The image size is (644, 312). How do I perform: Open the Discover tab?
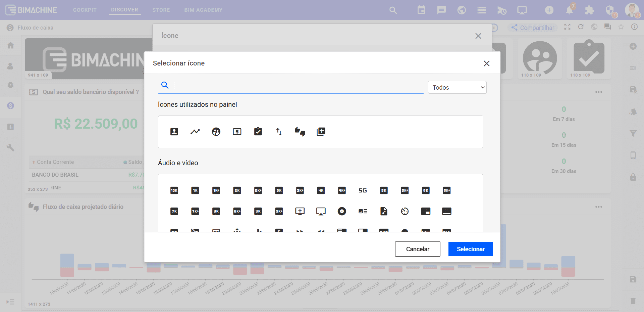tap(124, 10)
